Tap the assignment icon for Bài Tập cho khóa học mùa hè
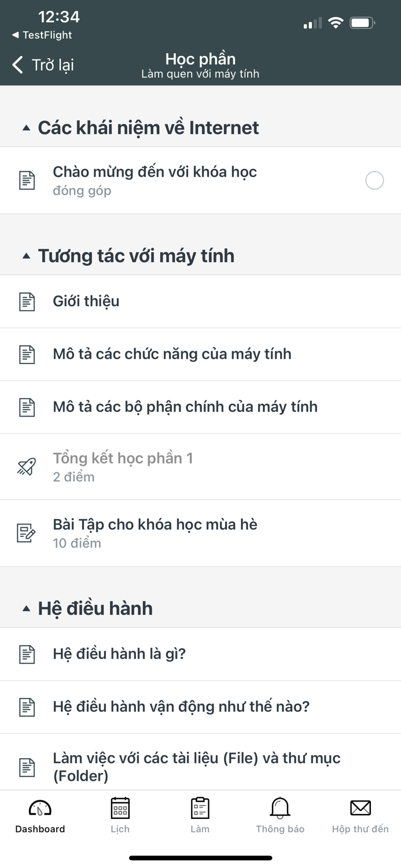401x868 pixels. coord(27,532)
